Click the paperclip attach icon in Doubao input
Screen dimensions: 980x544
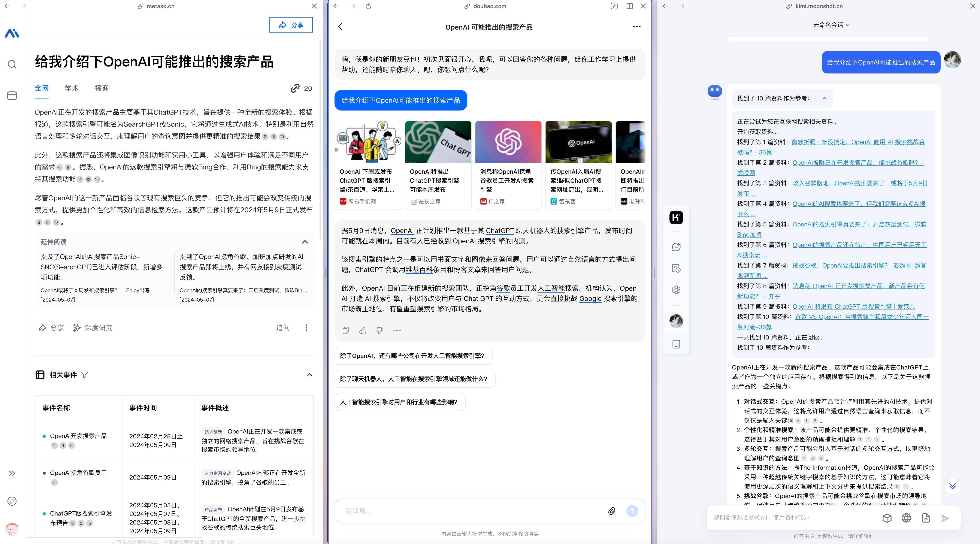611,511
